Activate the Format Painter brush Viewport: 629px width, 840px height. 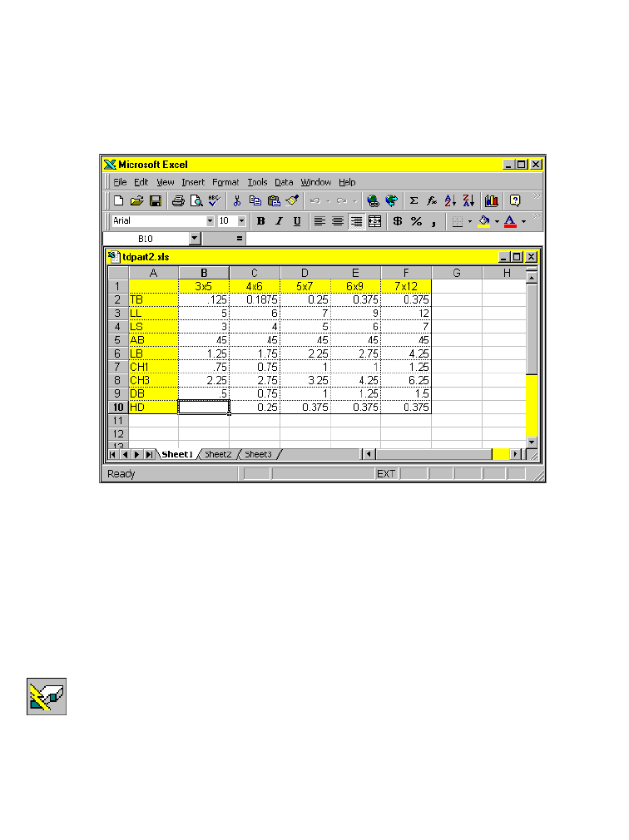pyautogui.click(x=292, y=201)
